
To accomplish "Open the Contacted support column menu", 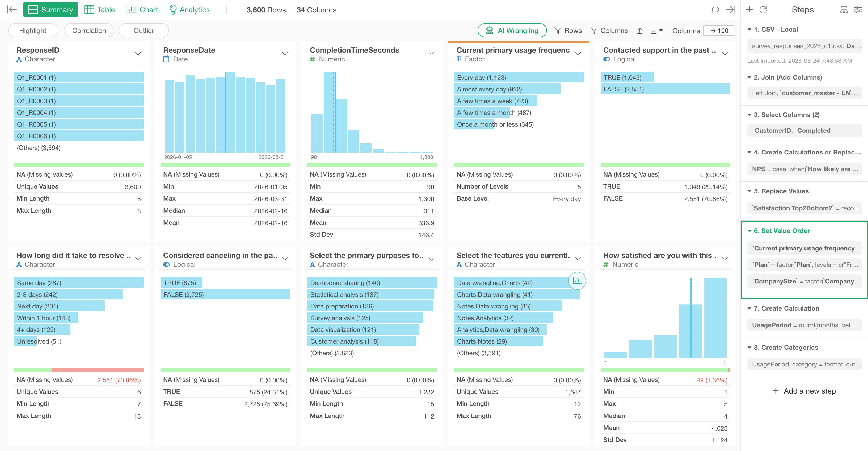I will (725, 54).
